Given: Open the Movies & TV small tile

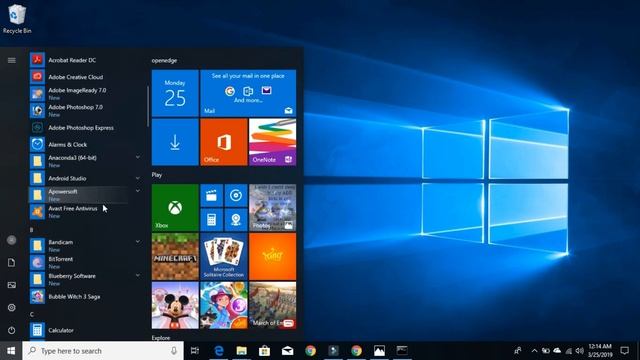Looking at the screenshot, I should (211, 195).
